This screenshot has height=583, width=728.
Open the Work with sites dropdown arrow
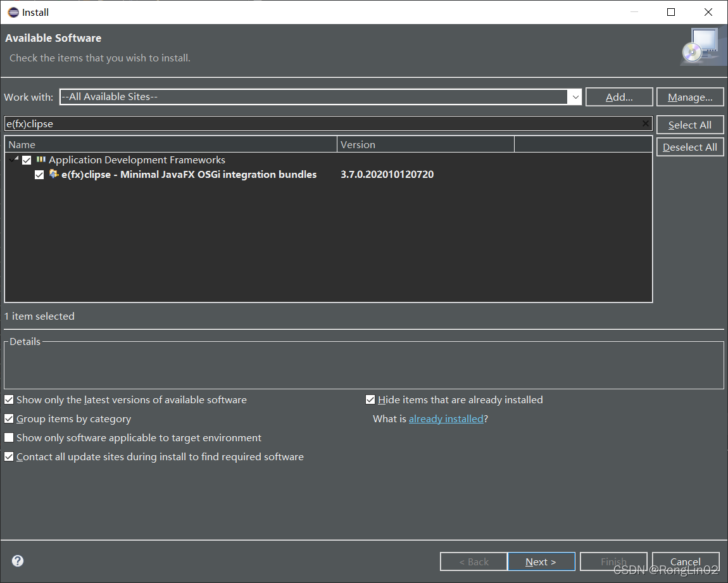pos(575,97)
